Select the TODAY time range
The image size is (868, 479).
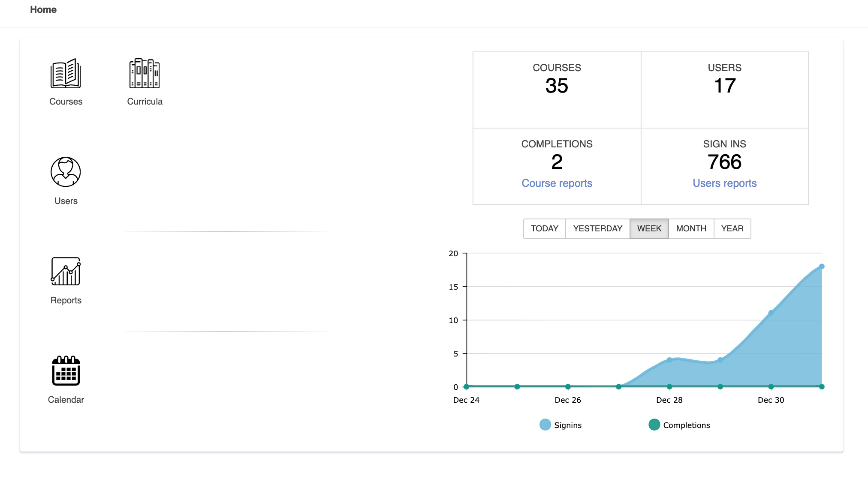pyautogui.click(x=544, y=228)
